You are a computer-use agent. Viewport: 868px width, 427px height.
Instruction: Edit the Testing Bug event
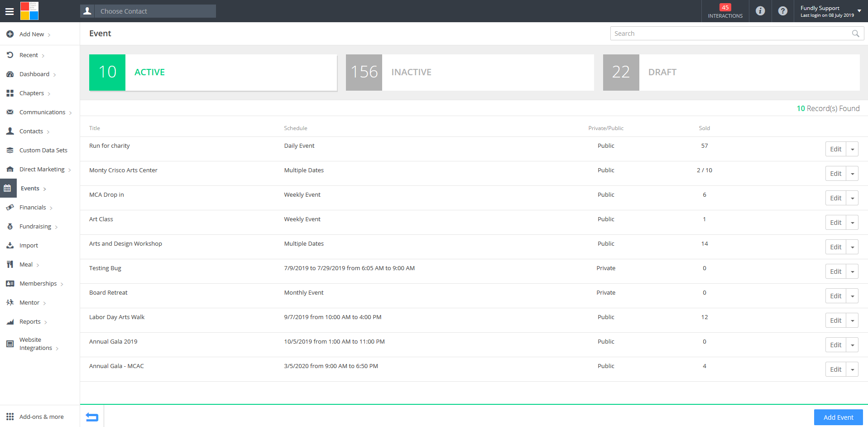coord(835,272)
